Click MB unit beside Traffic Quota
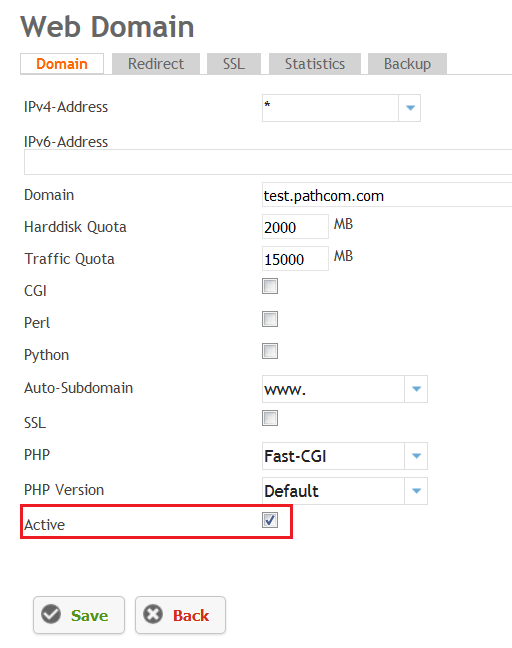The width and height of the screenshot is (512, 648). tap(343, 256)
